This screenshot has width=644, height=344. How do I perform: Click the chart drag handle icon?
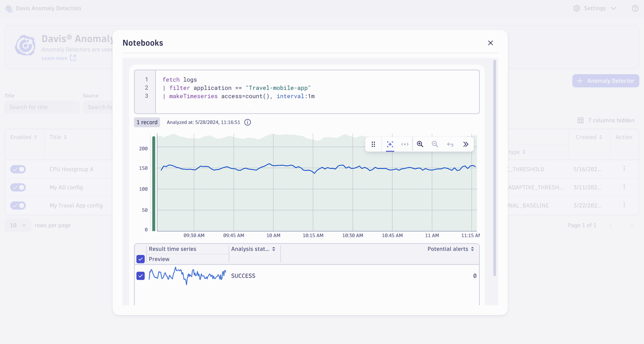pyautogui.click(x=374, y=144)
